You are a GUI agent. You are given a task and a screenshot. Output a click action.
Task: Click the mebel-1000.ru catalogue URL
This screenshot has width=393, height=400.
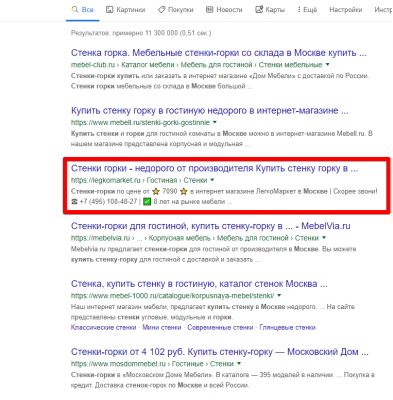point(173,295)
